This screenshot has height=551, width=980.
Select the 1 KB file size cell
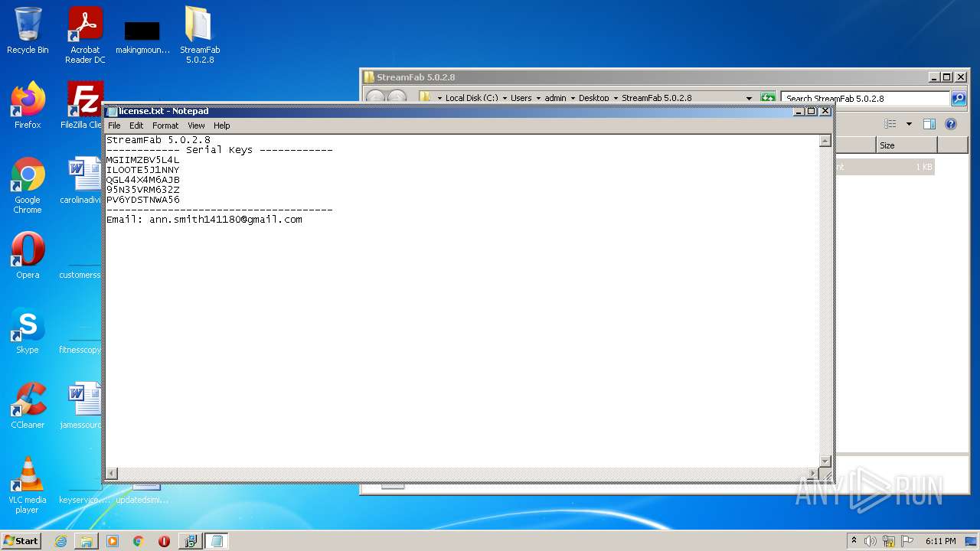[x=923, y=167]
